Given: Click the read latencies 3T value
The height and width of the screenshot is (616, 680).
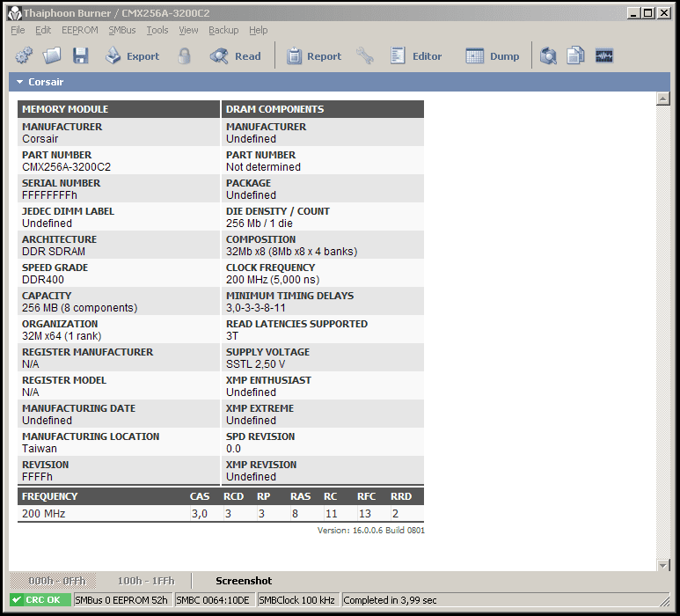Looking at the screenshot, I should point(232,336).
